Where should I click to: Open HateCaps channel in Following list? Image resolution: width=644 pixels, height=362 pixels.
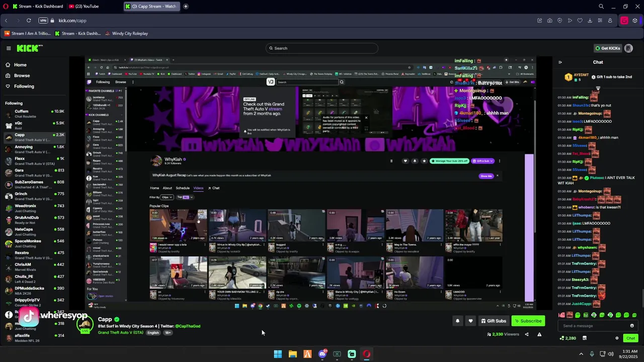click(x=34, y=232)
